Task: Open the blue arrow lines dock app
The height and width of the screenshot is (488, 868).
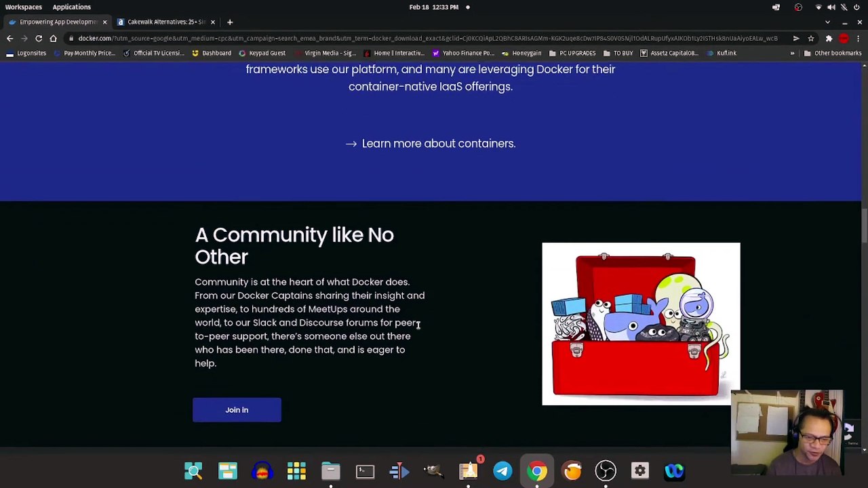Action: [x=399, y=470]
